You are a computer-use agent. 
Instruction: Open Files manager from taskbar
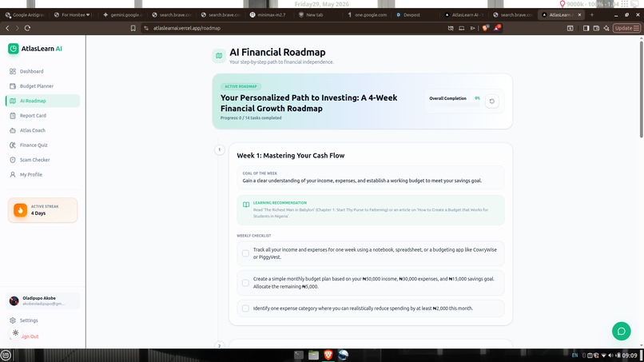coord(313,355)
